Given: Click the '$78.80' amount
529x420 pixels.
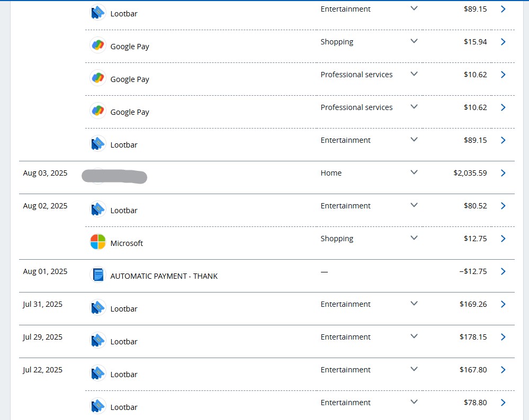Looking at the screenshot, I should click(x=475, y=403).
